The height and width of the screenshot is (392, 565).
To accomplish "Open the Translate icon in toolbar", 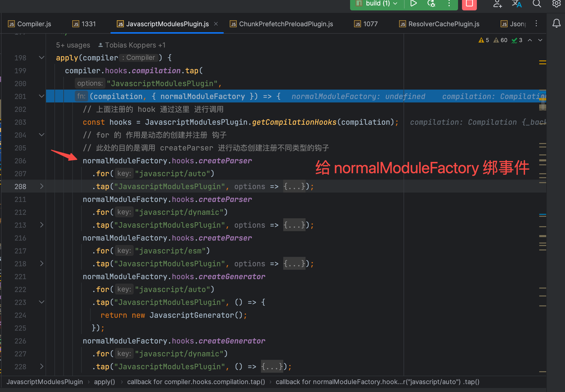I will click(517, 4).
